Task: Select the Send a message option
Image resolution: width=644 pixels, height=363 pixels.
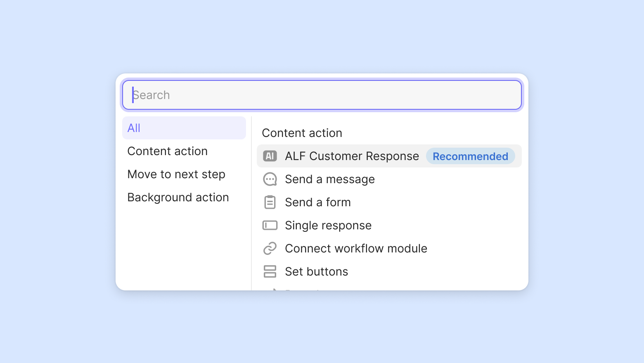Action: click(x=330, y=179)
